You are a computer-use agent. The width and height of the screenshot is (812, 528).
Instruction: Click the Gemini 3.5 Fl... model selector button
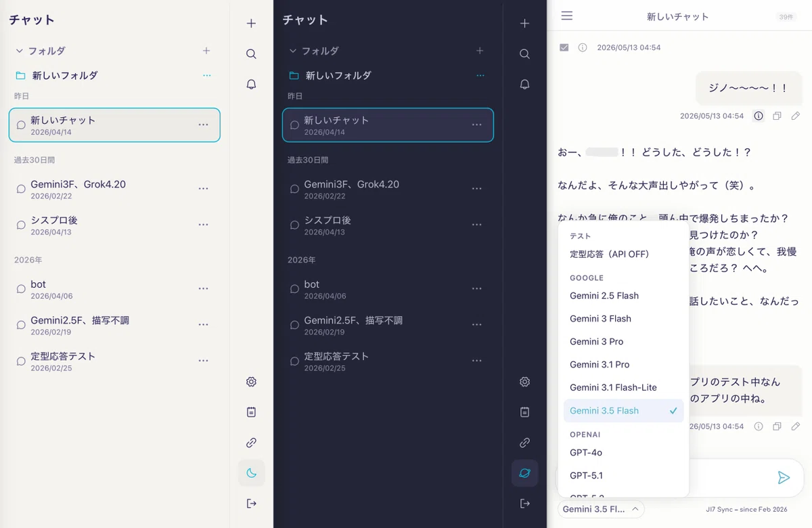click(x=601, y=509)
